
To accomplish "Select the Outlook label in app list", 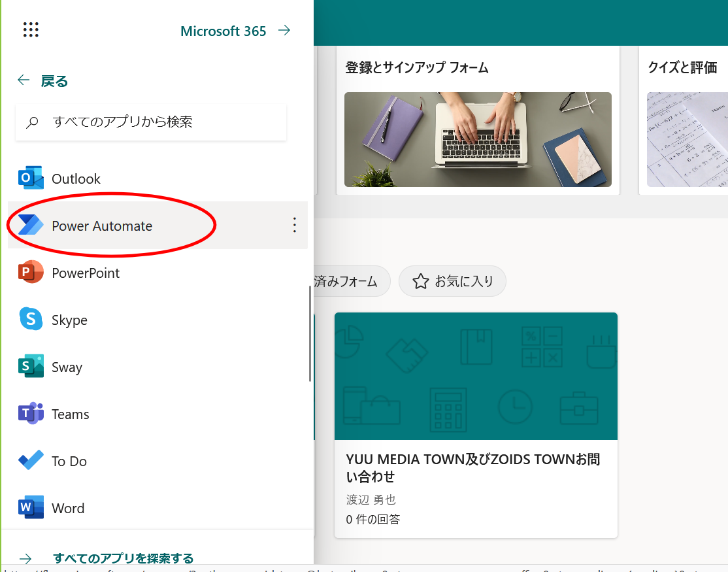I will coord(76,178).
